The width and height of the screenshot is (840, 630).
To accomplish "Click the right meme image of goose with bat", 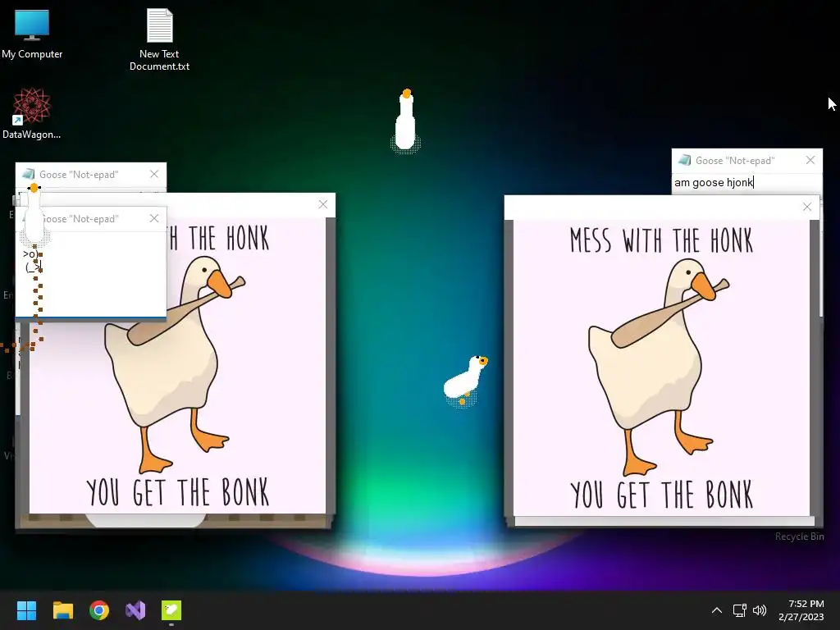I will point(661,367).
